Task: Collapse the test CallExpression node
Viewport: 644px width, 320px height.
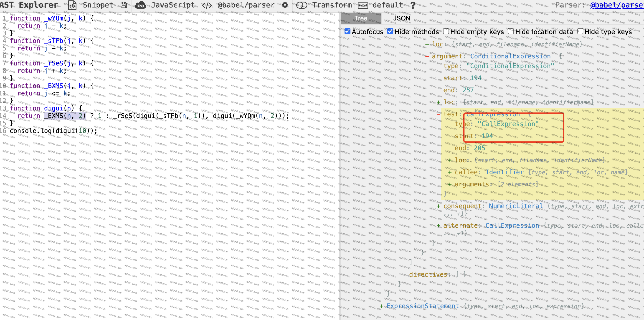Action: point(439,114)
